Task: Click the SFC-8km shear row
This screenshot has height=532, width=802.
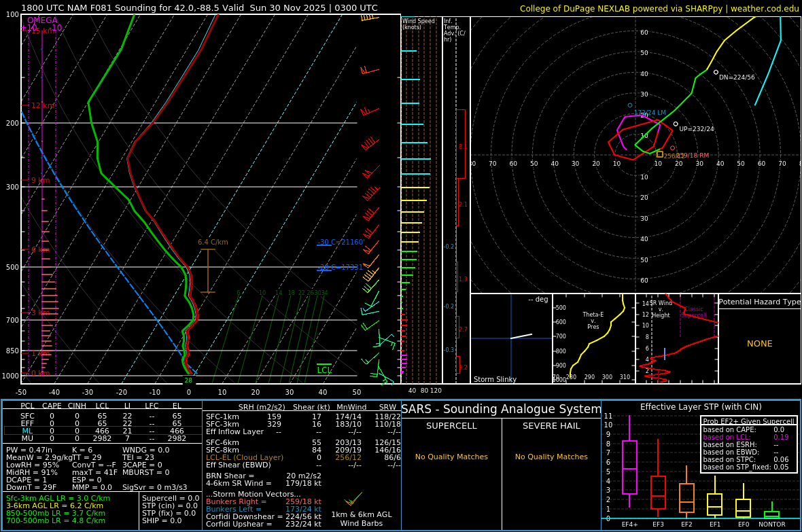Action: 303,450
